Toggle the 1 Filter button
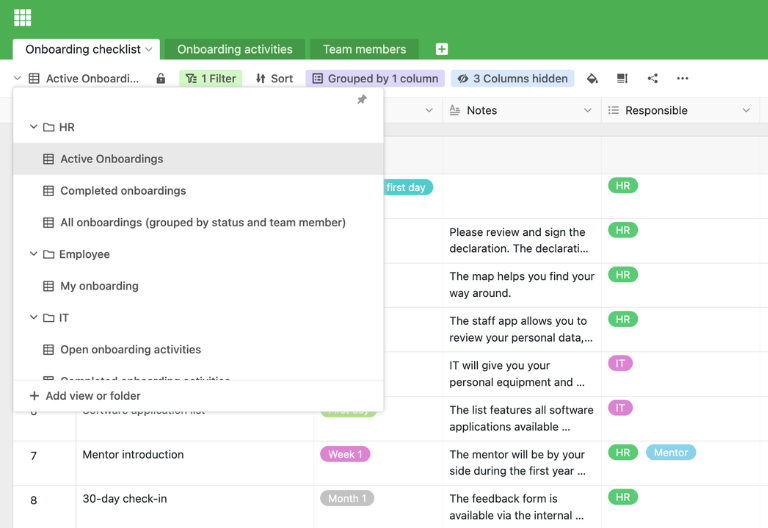The height and width of the screenshot is (528, 768). [210, 78]
